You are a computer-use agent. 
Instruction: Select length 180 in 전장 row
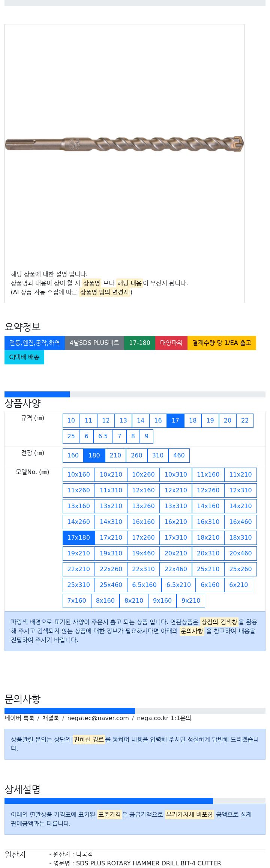tap(94, 456)
